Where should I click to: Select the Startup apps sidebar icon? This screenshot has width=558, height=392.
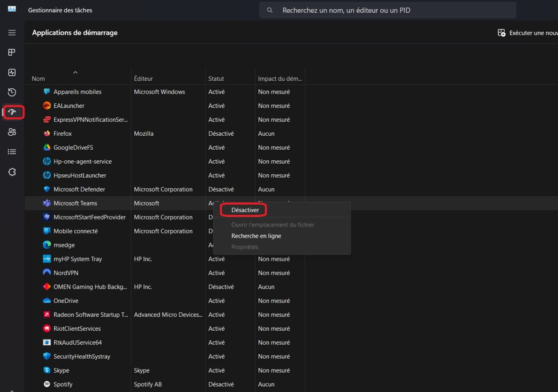tap(12, 112)
